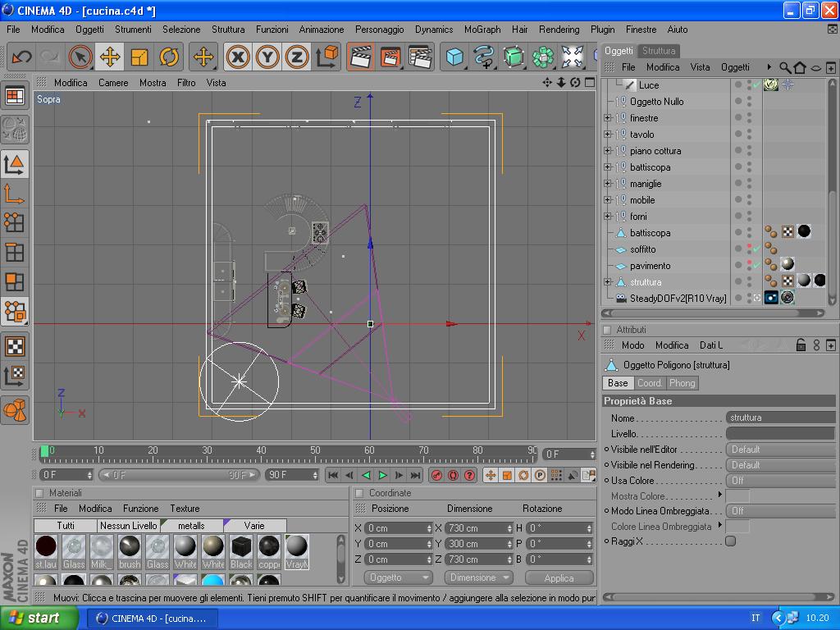Toggle the editor visibility dot for soffitto
This screenshot has height=630, width=840.
coord(749,245)
